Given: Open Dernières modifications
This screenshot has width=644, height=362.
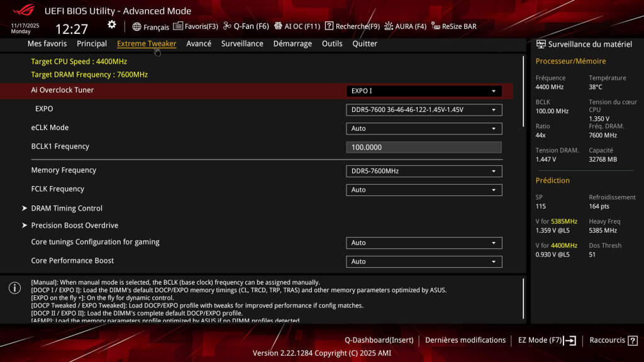Looking at the screenshot, I should coord(465,339).
